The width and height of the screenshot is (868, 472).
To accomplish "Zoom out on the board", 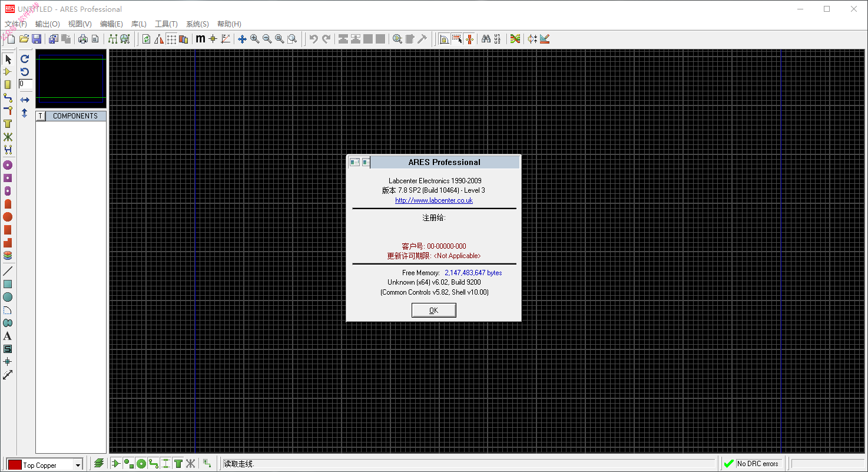I will coord(267,39).
